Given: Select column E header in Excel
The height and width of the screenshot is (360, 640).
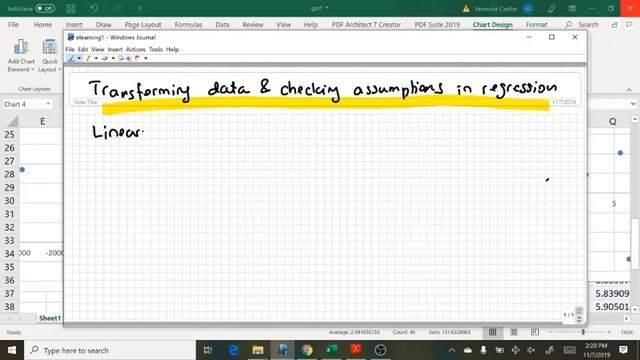Looking at the screenshot, I should tap(42, 122).
